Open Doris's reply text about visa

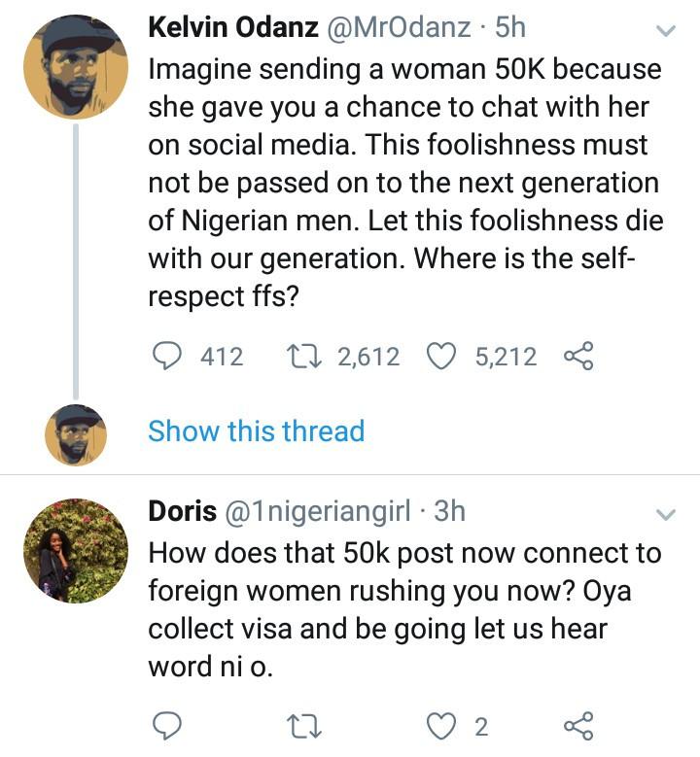[x=403, y=610]
